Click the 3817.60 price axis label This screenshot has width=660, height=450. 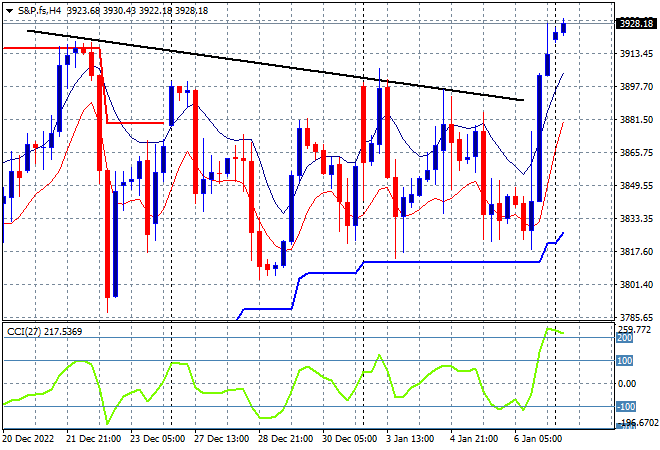(x=636, y=251)
